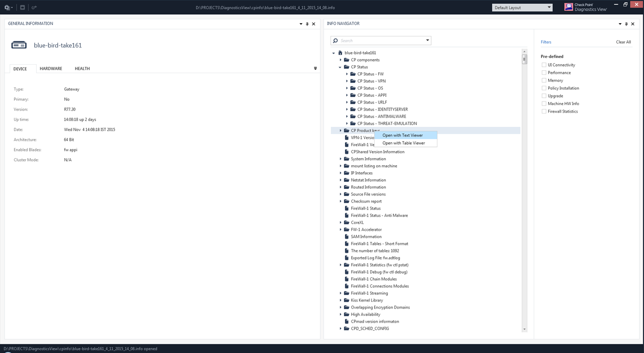
Task: Close the Info Navigator panel
Action: click(633, 24)
